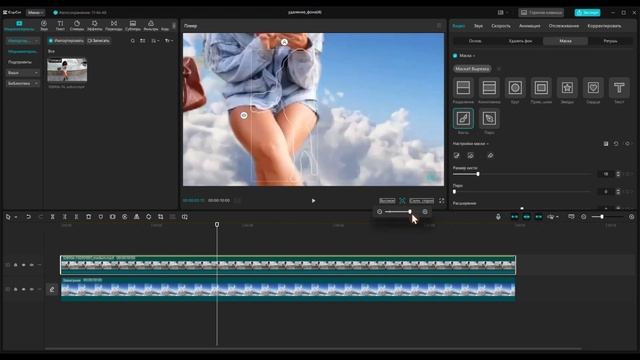Toggle lock on the upper video track

(x=16, y=265)
